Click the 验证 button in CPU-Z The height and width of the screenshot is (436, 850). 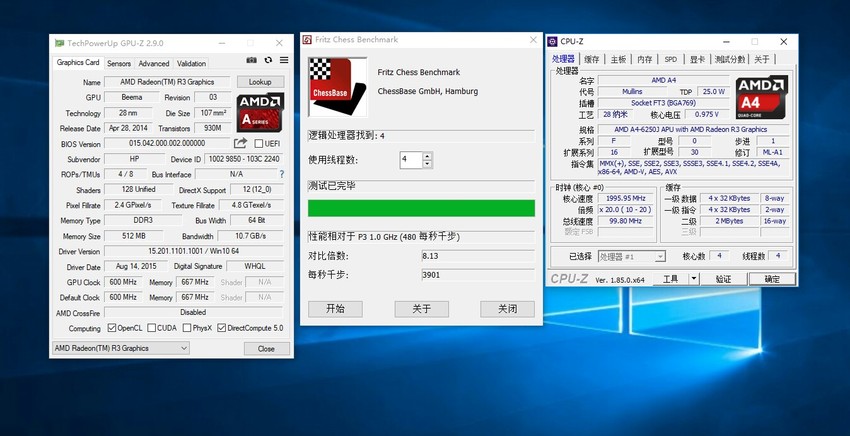coord(724,279)
